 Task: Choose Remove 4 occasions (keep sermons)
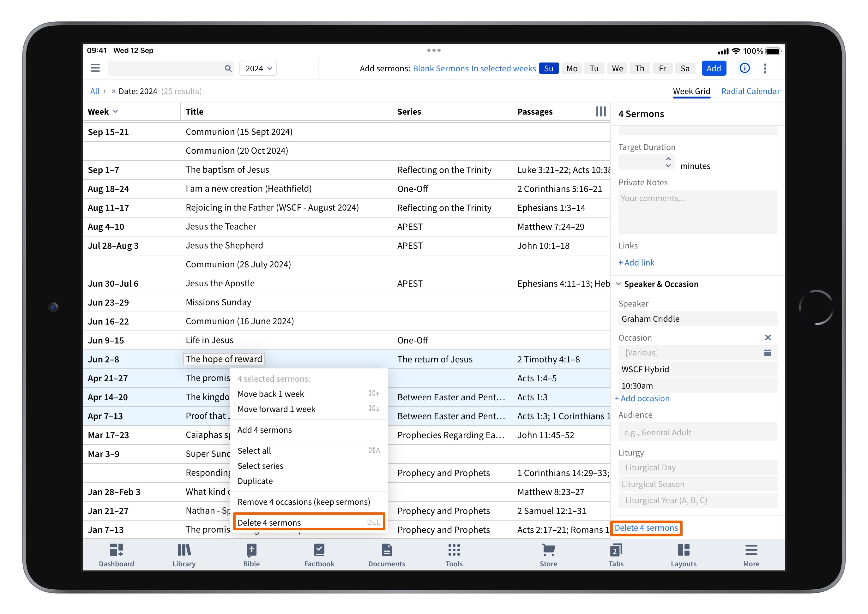(309, 502)
